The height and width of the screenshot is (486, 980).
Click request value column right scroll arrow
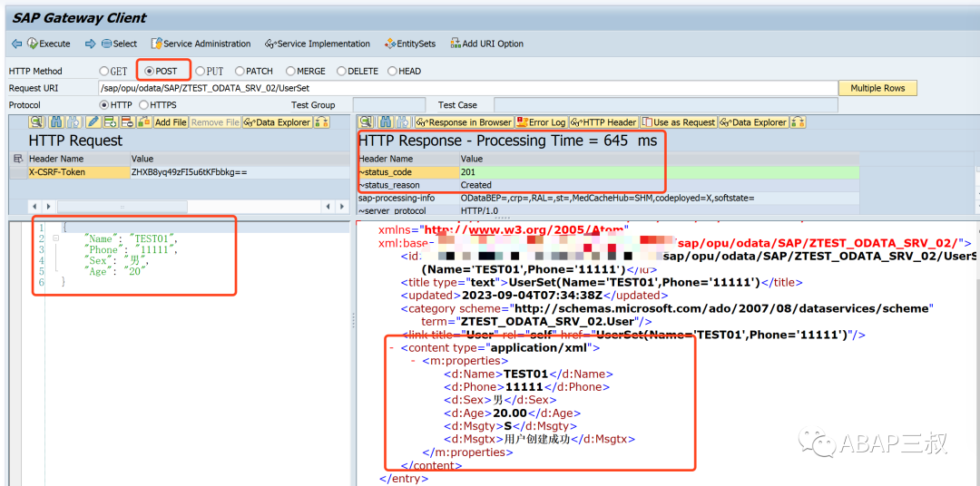click(x=341, y=206)
